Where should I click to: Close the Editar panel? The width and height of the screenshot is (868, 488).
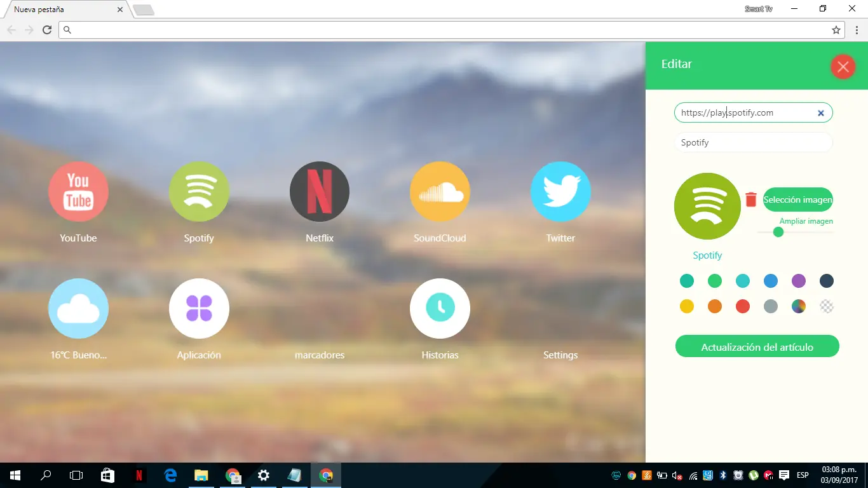[843, 66]
